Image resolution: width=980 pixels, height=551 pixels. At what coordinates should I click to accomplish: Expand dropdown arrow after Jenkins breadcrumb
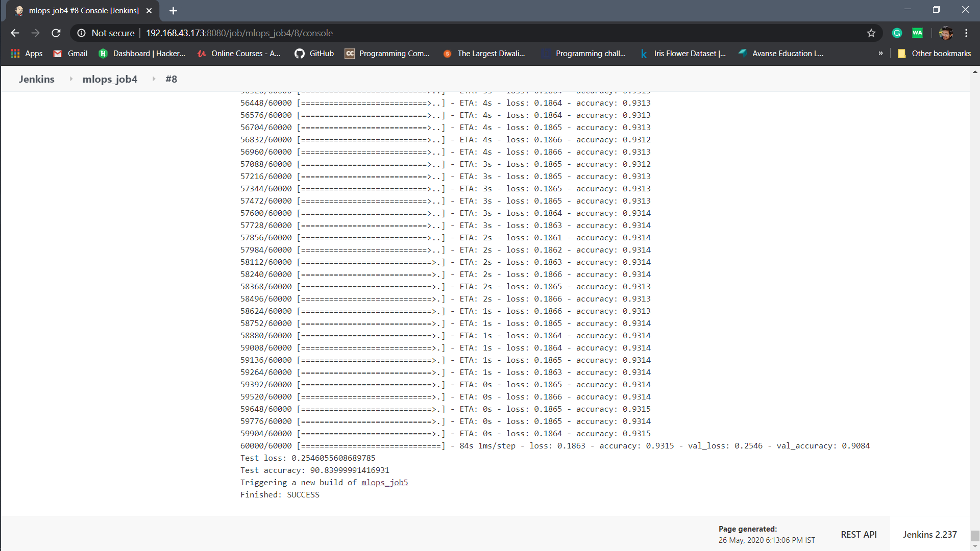[71, 79]
